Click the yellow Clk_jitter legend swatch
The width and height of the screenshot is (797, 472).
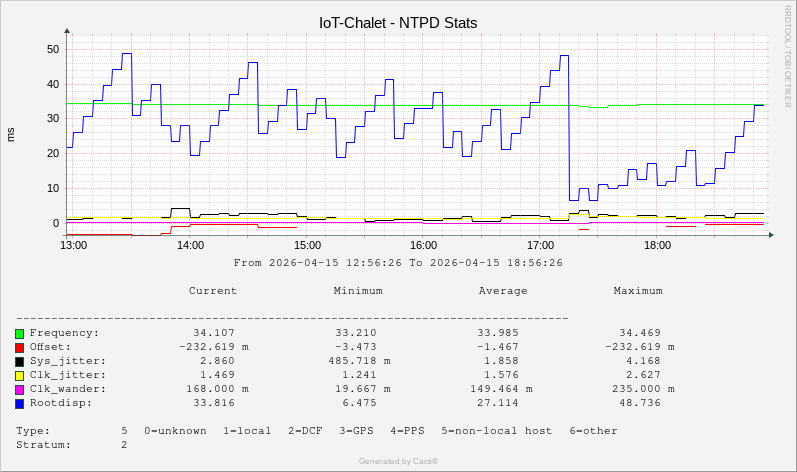point(19,375)
